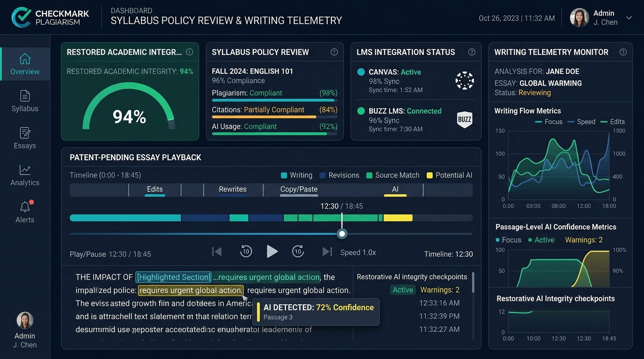The height and width of the screenshot is (359, 644).
Task: Click the playback scrubber handle at 12:30
Action: (x=342, y=234)
